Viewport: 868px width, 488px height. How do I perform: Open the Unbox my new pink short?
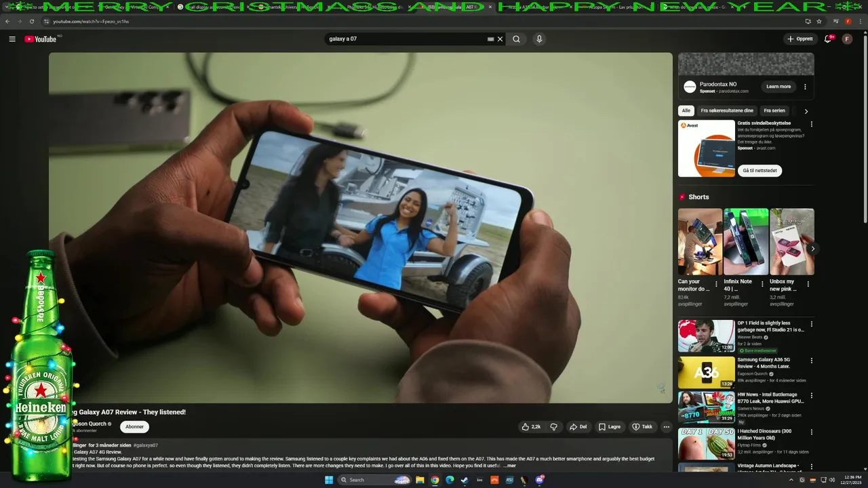click(791, 241)
